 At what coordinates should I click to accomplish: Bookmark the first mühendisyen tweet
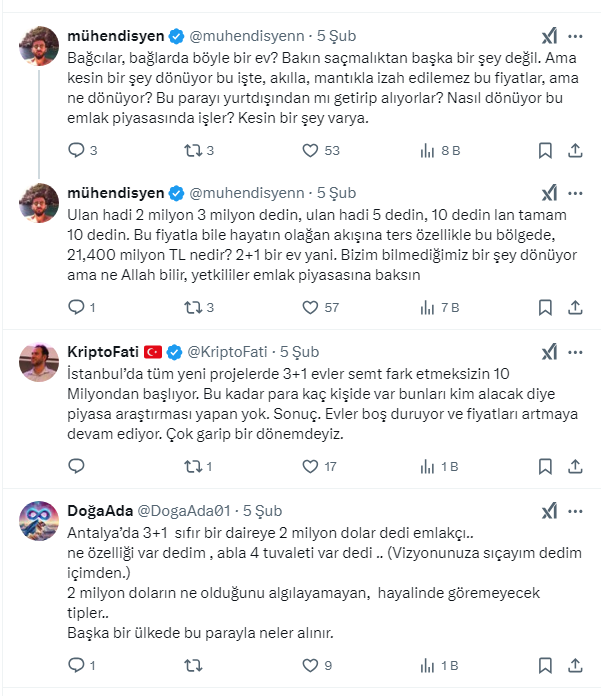(x=545, y=151)
